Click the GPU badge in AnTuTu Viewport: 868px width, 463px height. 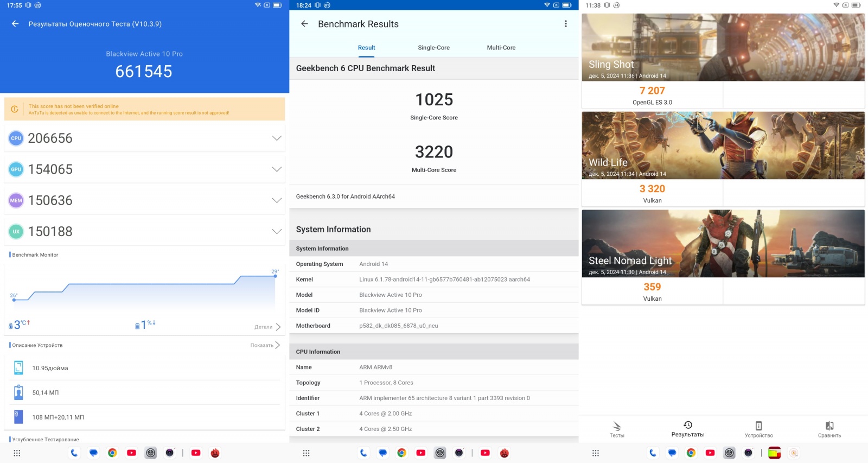(16, 169)
